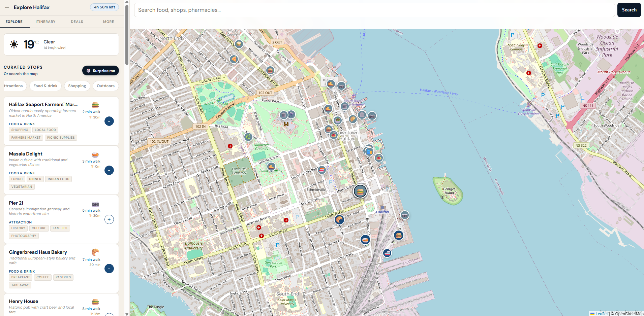The height and width of the screenshot is (316, 644).
Task: Toggle the Food & drink filter chip
Action: (x=45, y=86)
